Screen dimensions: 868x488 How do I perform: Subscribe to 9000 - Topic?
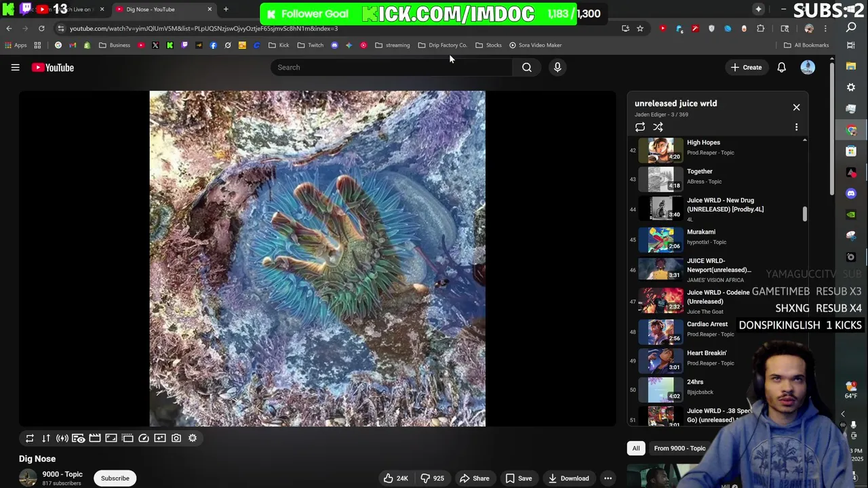coord(115,479)
